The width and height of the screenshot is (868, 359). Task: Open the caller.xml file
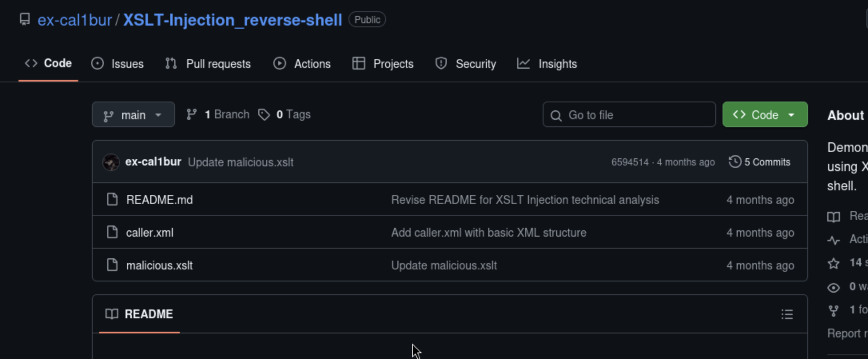point(150,233)
